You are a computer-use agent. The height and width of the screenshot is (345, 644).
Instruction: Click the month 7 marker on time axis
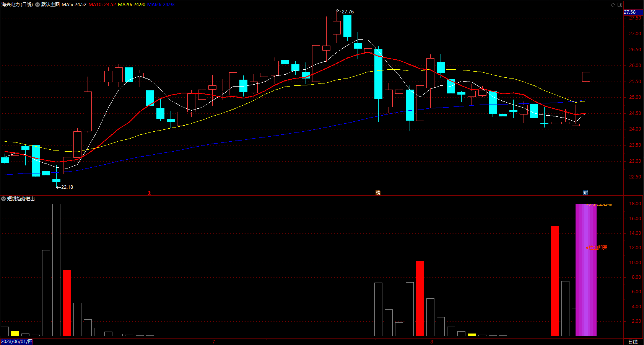click(213, 342)
